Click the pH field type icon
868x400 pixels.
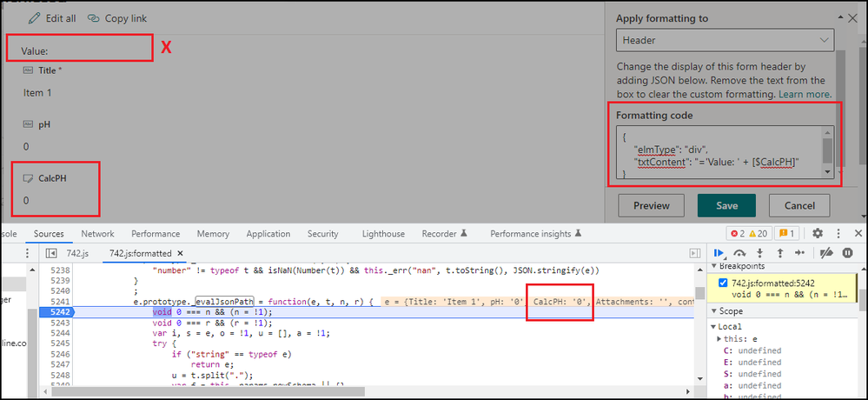[x=28, y=124]
